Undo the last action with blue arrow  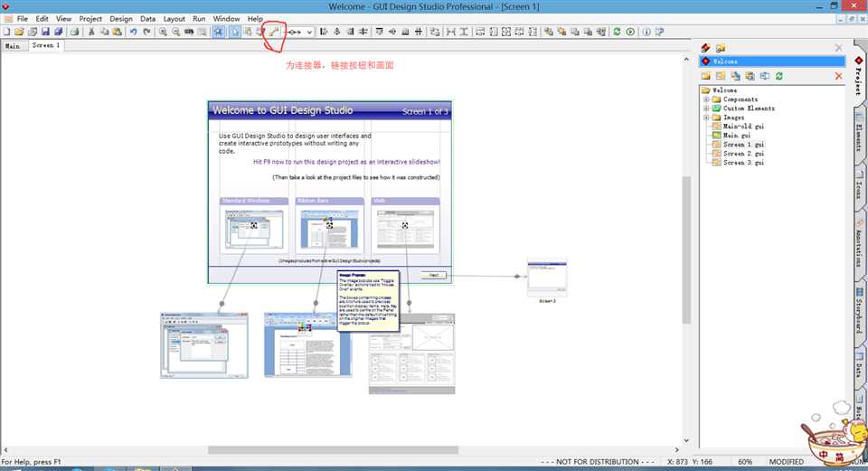[x=134, y=33]
